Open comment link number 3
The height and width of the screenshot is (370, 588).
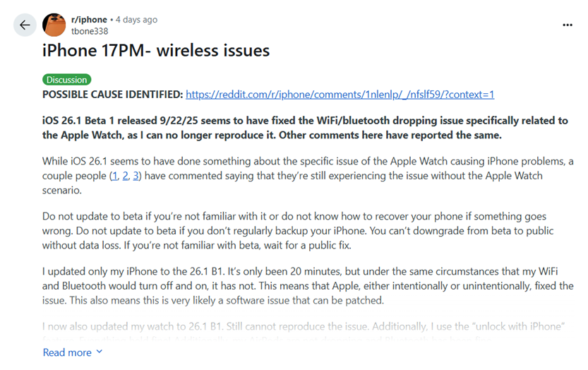138,175
